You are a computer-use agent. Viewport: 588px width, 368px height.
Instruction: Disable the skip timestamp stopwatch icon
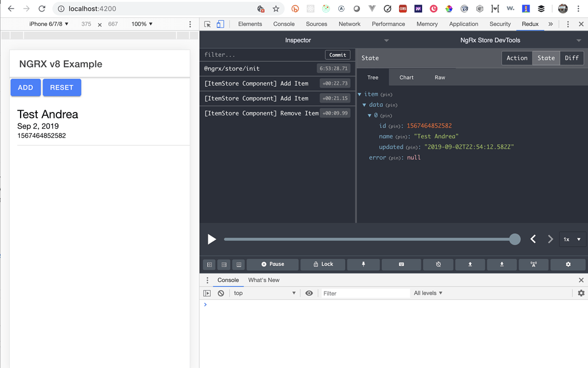pos(438,264)
